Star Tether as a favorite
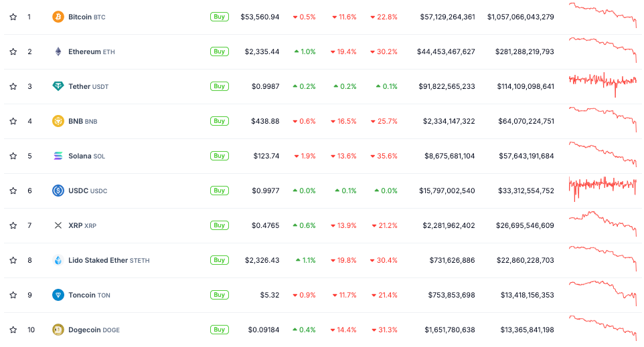This screenshot has height=347, width=644. tap(13, 86)
